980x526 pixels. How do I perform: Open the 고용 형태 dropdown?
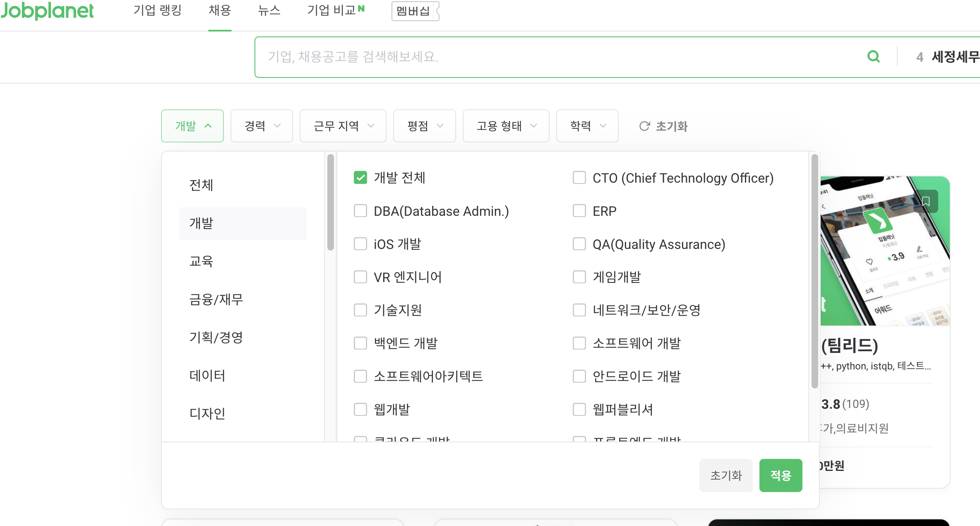coord(506,126)
